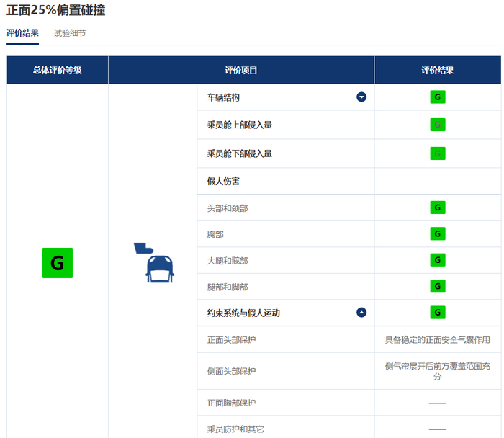Click the large overall G rating badge
Screen dimensions: 504x438
point(58,263)
